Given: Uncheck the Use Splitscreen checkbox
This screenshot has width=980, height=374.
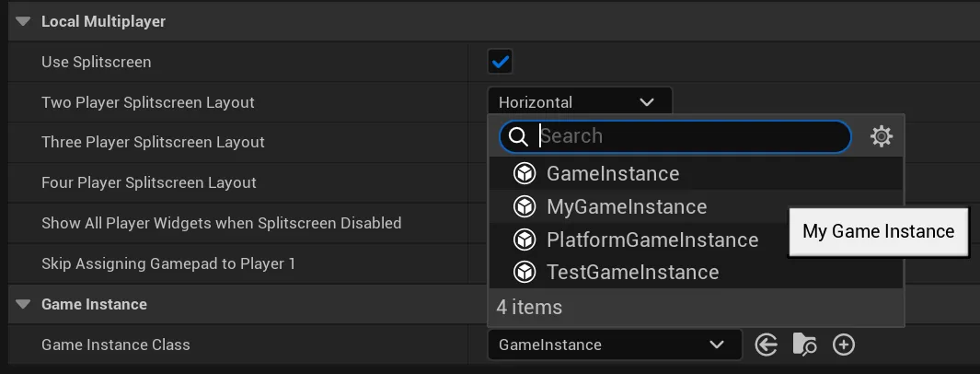Looking at the screenshot, I should tap(501, 62).
